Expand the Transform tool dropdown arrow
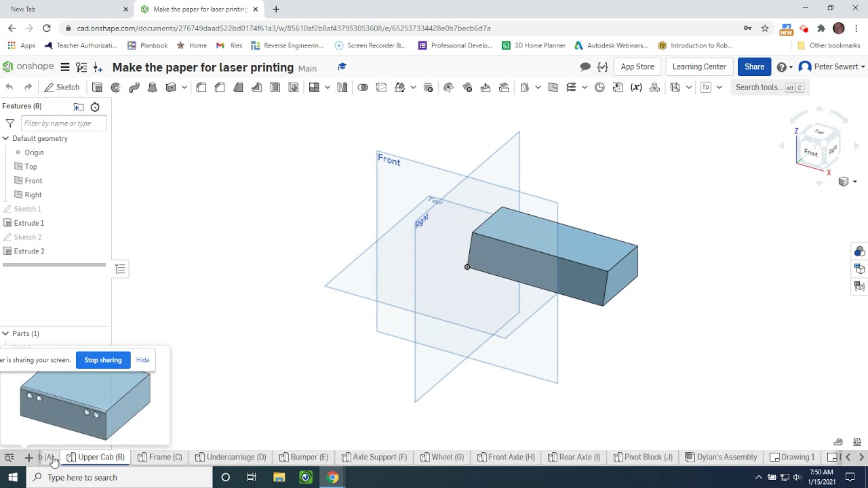The height and width of the screenshot is (488, 868). (x=412, y=87)
